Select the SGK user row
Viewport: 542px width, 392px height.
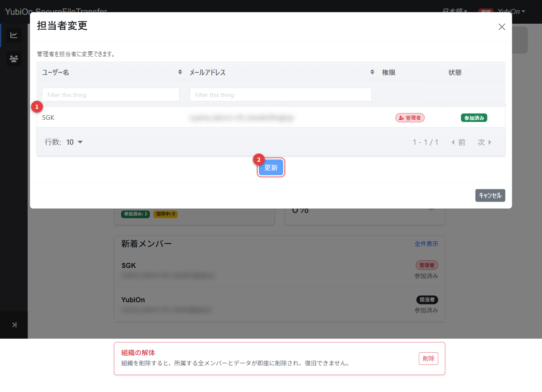(271, 117)
